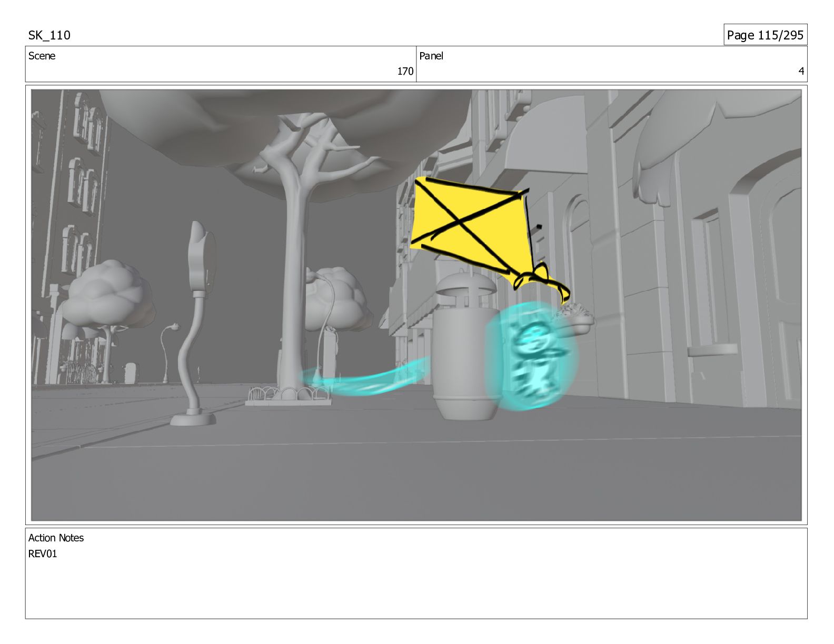Click scene number 170
This screenshot has height=644, width=834.
(405, 71)
